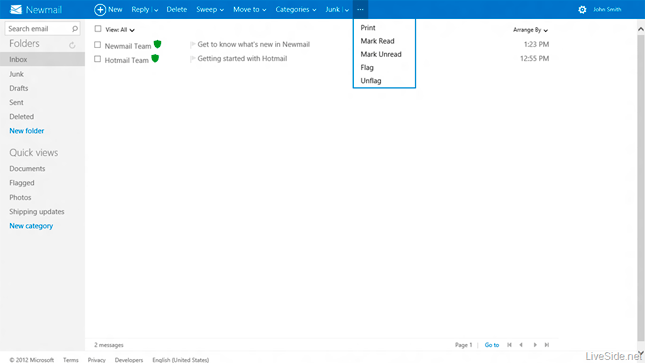Click the Terms footer link
645x363 pixels.
[71, 360]
